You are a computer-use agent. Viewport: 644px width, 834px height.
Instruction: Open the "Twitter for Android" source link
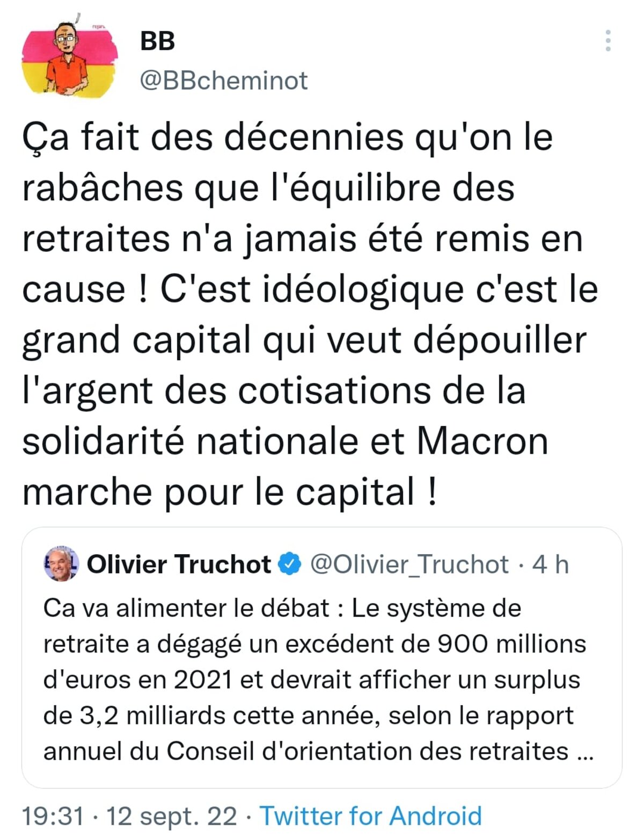click(x=371, y=816)
